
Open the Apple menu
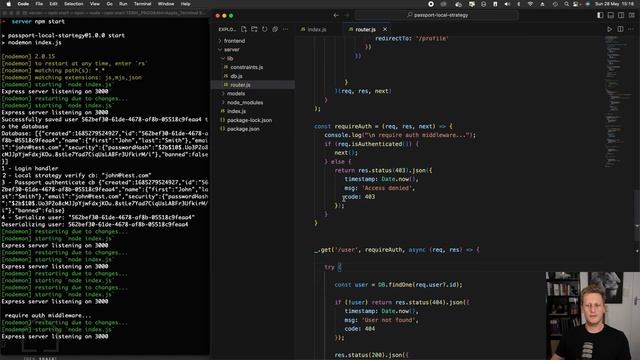[x=9, y=4]
